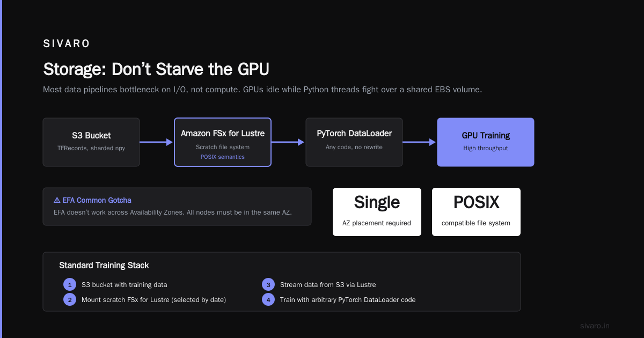
Task: Click the arrow from FSx to PyTorch DataLoader
Action: click(288, 142)
